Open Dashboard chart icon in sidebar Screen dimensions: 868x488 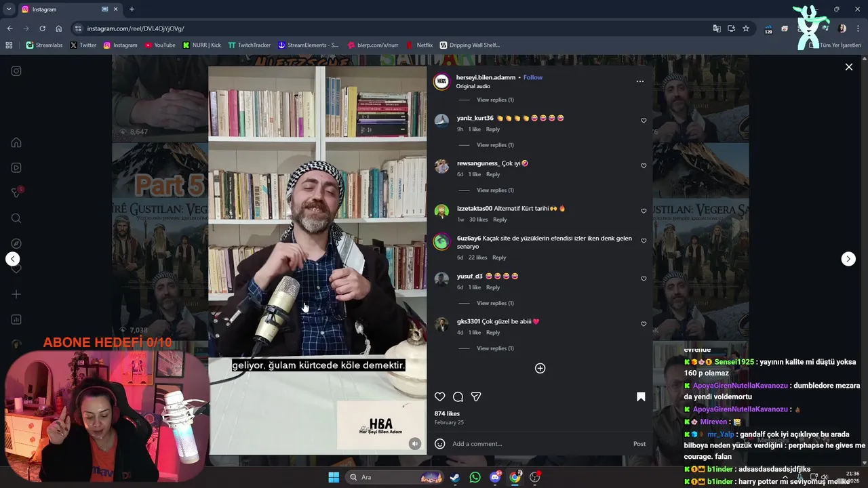16,319
